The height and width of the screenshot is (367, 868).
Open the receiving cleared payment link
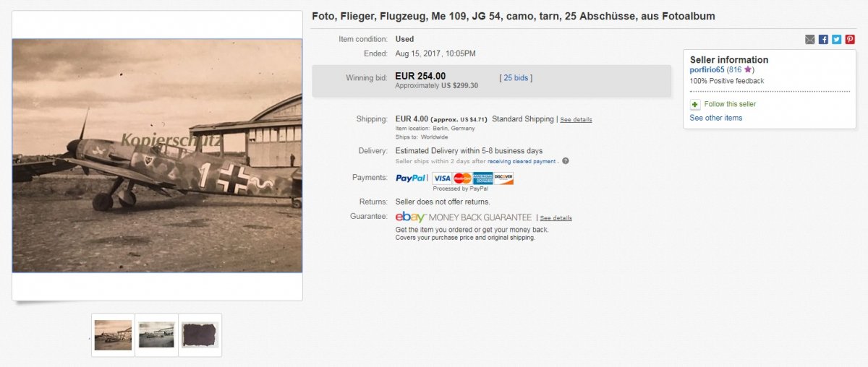tap(523, 161)
